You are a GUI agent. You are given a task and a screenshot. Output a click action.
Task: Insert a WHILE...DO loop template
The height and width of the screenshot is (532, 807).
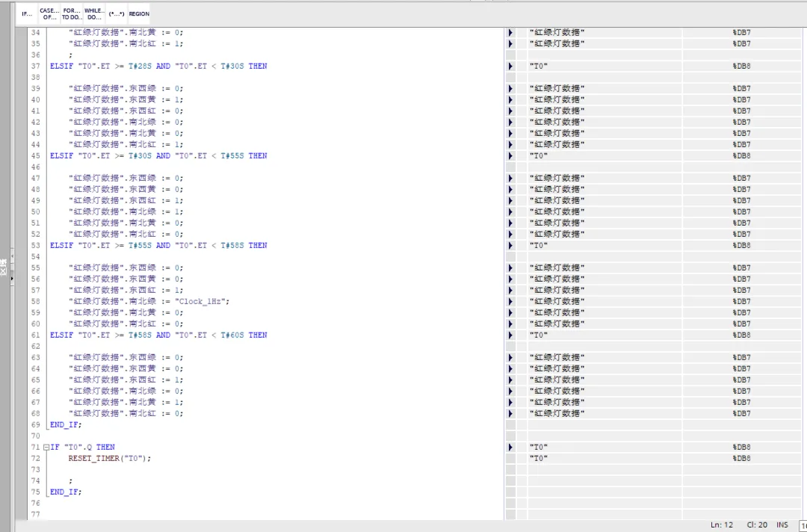coord(94,14)
